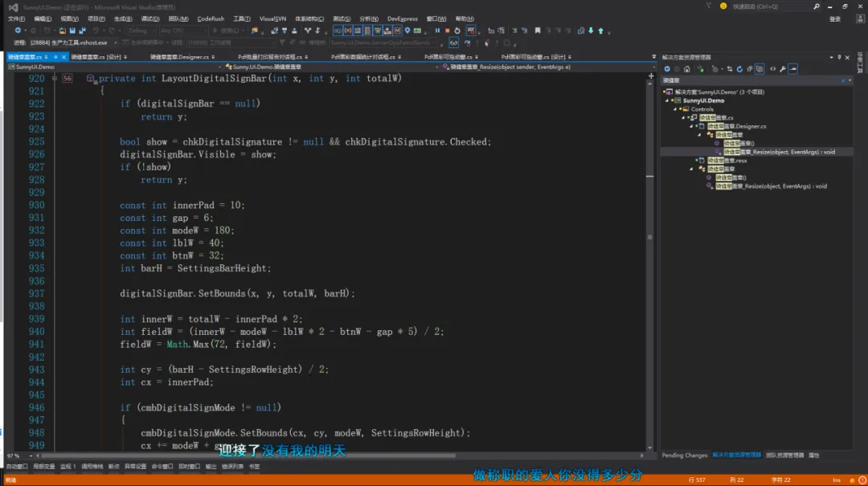The image size is (868, 486).
Task: Toggle Show All Files in Solution Explorer
Action: pos(759,69)
